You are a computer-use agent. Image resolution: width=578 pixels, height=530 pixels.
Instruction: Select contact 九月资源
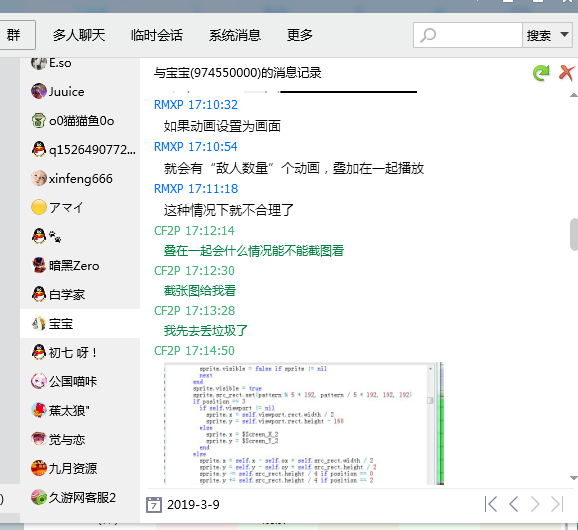[x=80, y=468]
